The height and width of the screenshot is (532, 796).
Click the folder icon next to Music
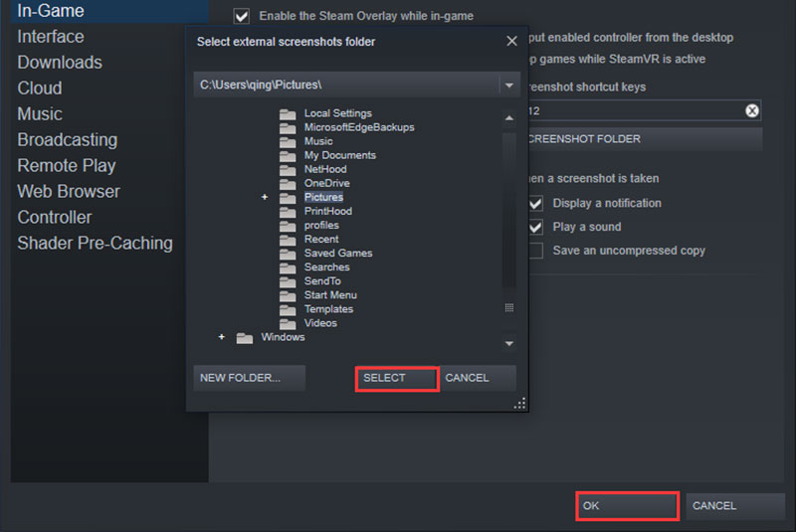(x=288, y=142)
